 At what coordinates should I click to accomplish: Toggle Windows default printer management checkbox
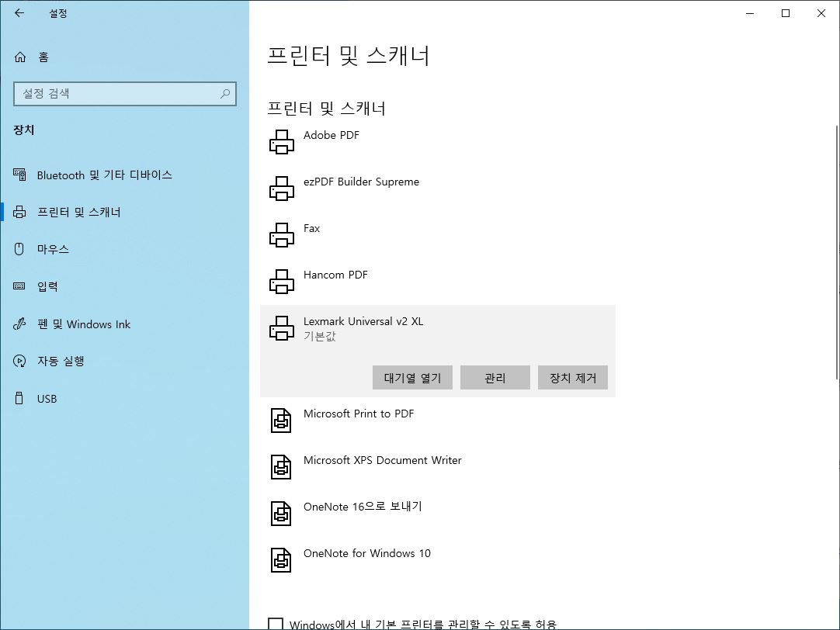tap(276, 624)
